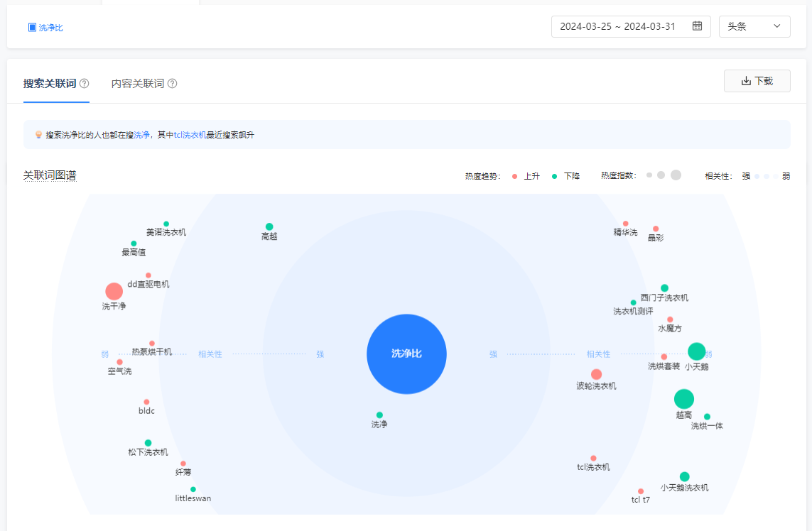
Task: Click the 高越 keyword label
Action: (269, 236)
